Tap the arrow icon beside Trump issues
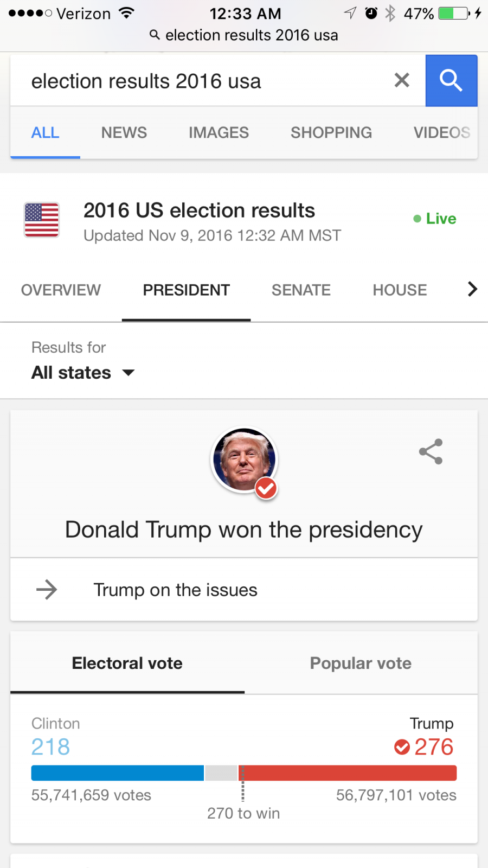Screen dimensions: 488x868 coord(47,589)
